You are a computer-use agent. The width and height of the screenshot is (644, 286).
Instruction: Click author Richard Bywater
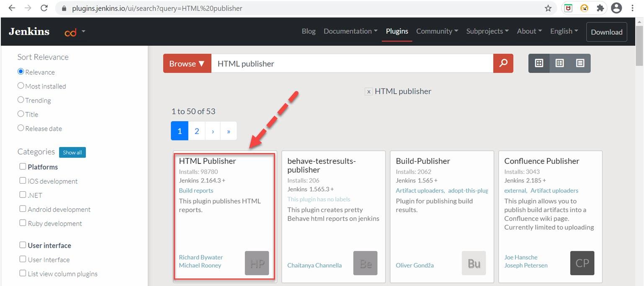point(201,257)
